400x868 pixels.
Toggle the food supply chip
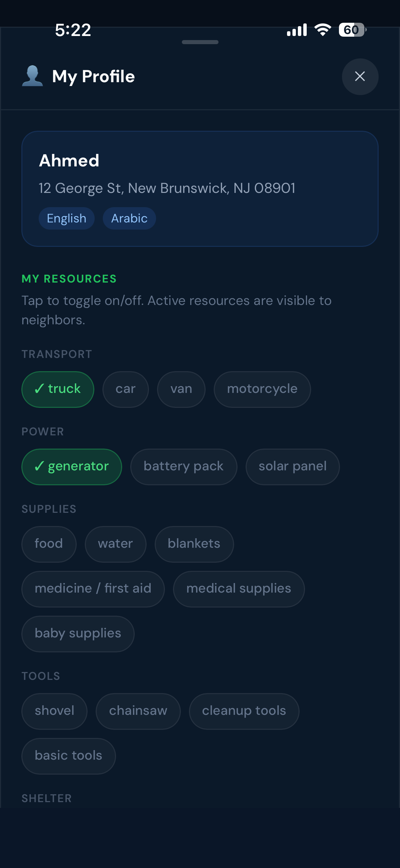click(x=49, y=544)
